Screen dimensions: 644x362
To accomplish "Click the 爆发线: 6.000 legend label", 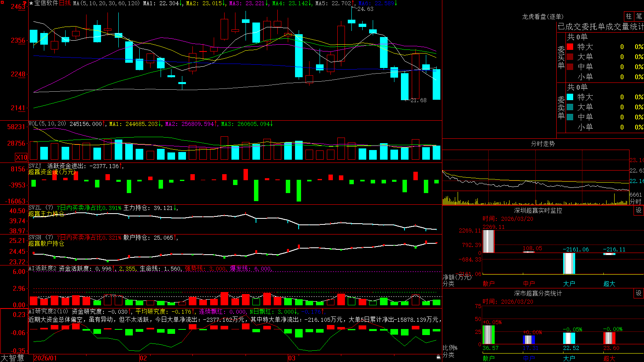I will 251,268.
